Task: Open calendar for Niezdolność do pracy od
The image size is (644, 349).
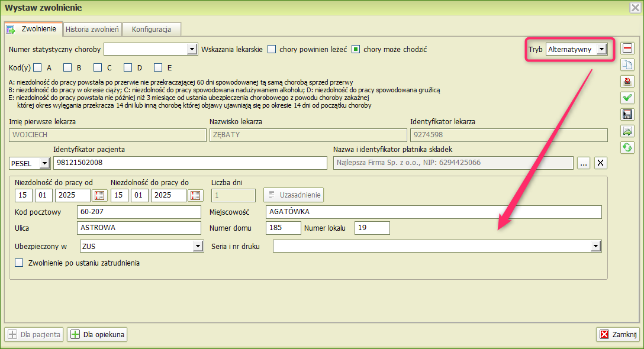Action: 99,195
